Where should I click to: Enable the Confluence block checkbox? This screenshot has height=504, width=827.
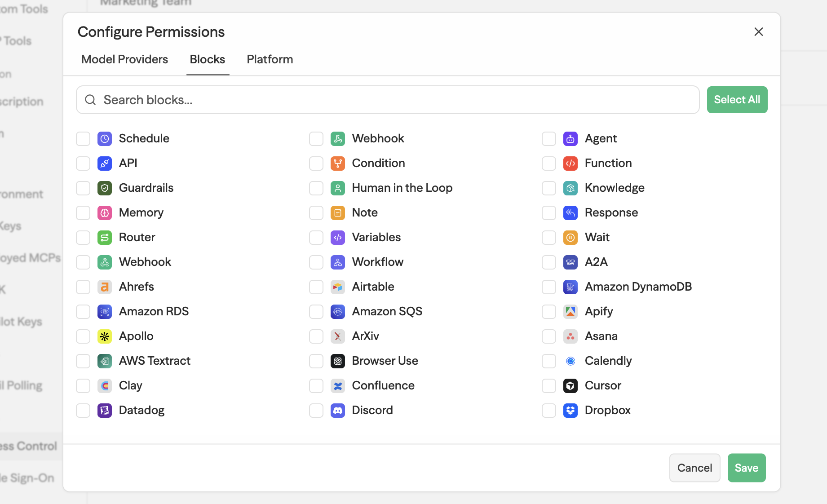tap(316, 386)
